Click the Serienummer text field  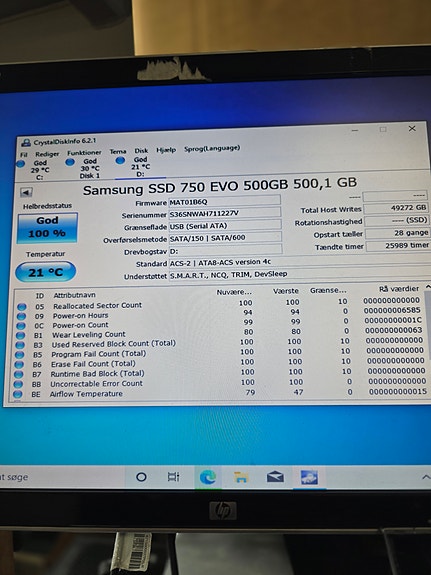(x=224, y=213)
